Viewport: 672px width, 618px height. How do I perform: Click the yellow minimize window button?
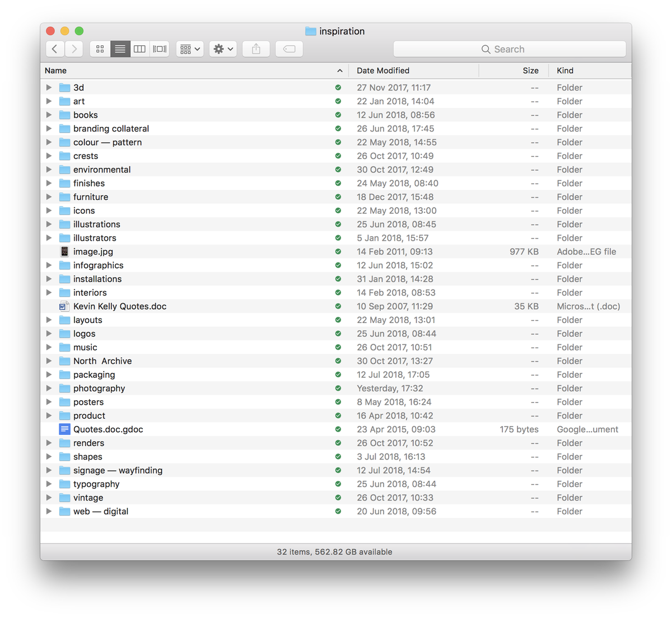[64, 31]
